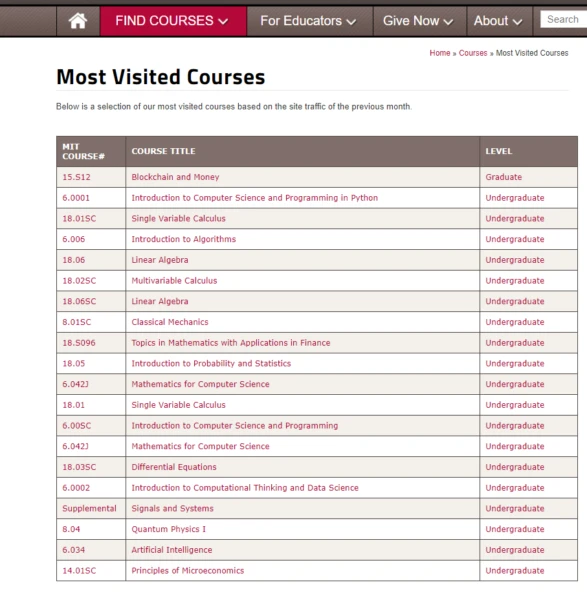Open the Principles of Microeconomics course

coord(188,571)
